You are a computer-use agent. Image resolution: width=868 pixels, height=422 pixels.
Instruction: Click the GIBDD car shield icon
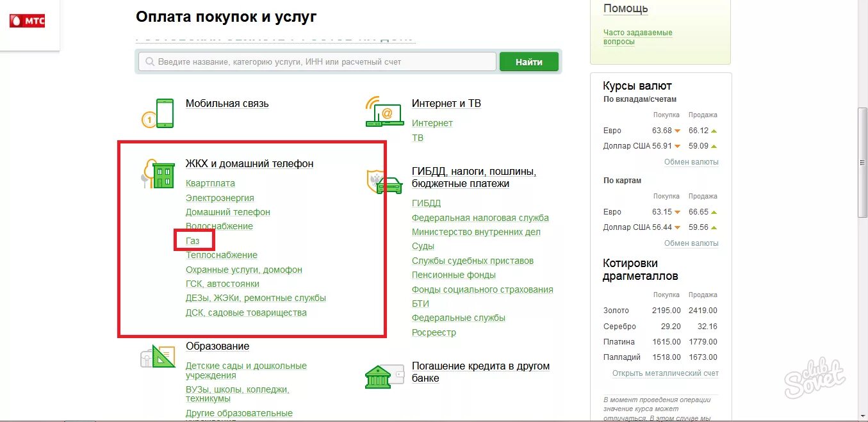(384, 182)
